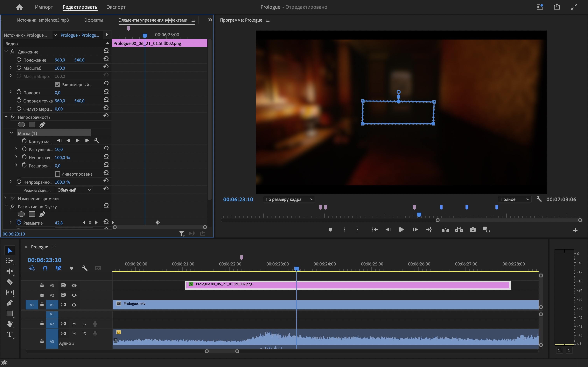Collapse Маска (1) section
The image size is (588, 367).
11,133
